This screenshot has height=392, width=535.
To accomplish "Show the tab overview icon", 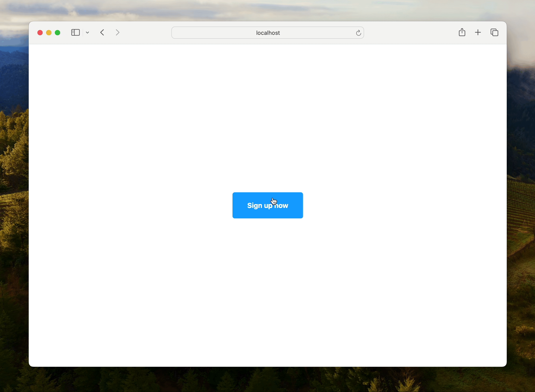I will (494, 32).
